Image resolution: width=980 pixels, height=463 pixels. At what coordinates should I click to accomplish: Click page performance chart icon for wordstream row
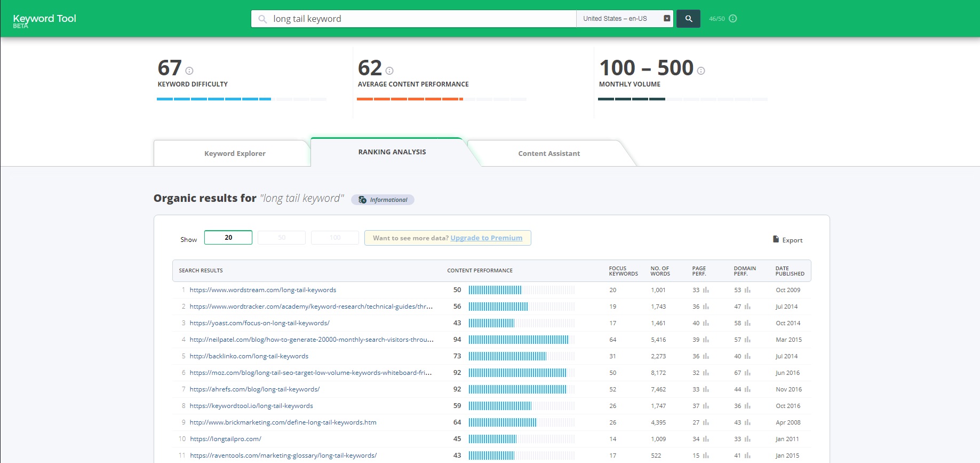click(x=706, y=290)
